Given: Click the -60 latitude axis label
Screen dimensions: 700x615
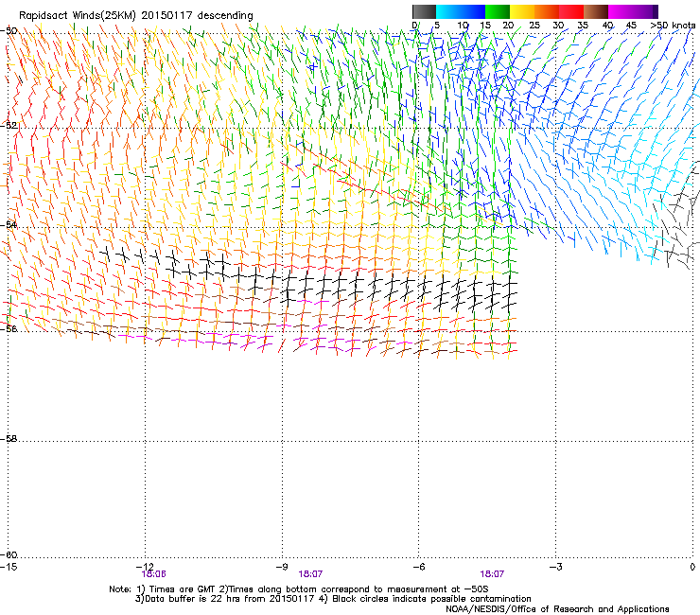Looking at the screenshot, I should point(9,554).
